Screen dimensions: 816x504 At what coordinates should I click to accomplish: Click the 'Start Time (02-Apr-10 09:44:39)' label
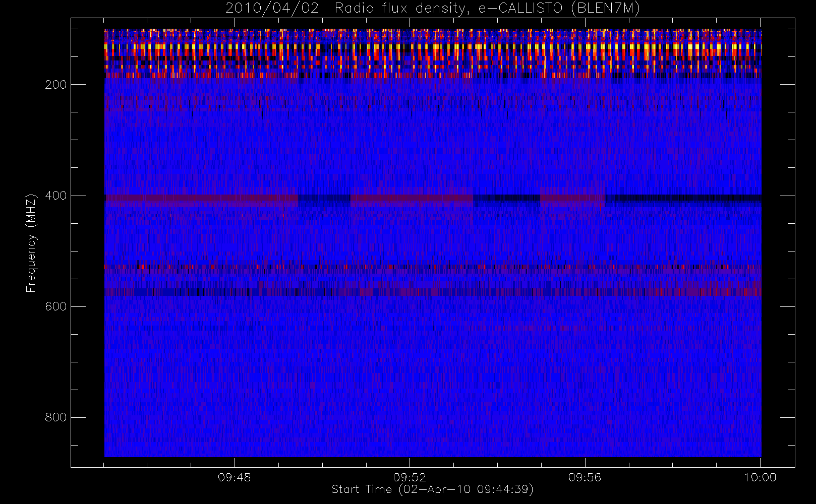[432, 489]
